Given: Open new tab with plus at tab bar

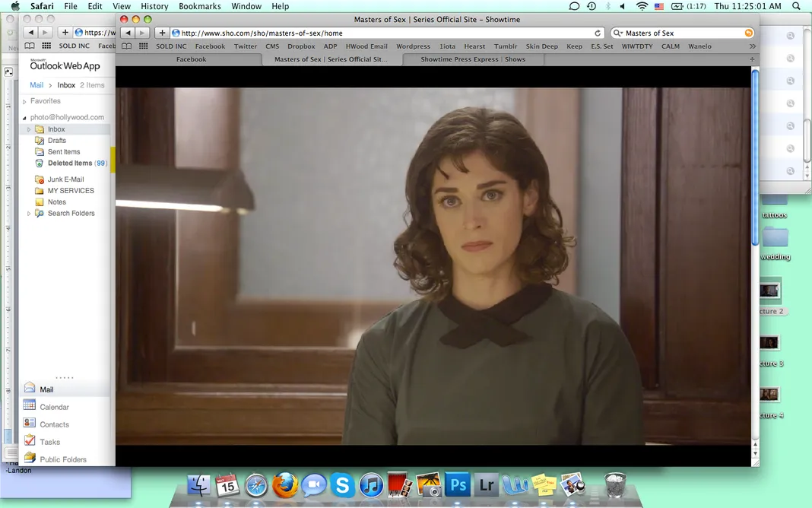Looking at the screenshot, I should pos(753,59).
